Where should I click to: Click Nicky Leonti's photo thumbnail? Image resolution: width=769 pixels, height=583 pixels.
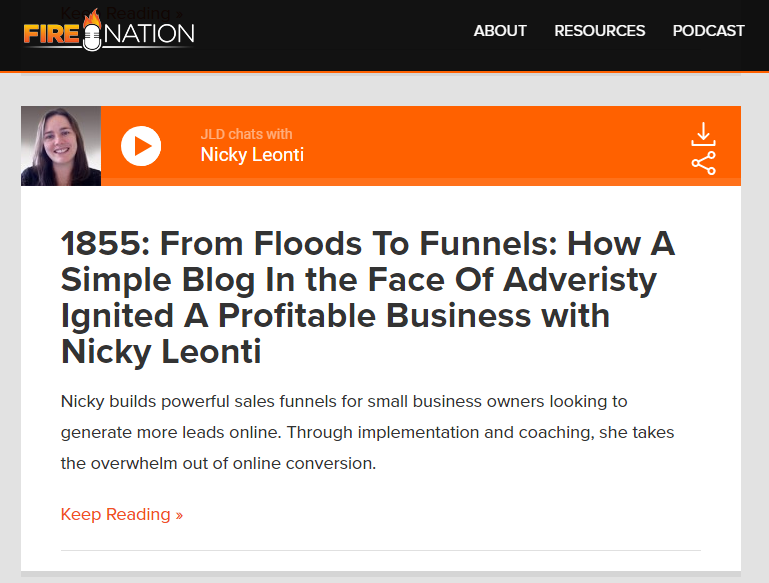tap(61, 146)
